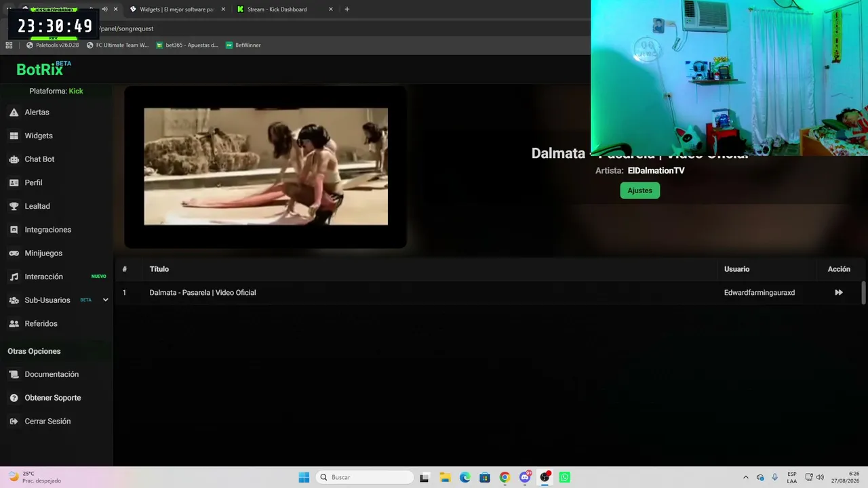Open WhatsApp from taskbar

[565, 477]
